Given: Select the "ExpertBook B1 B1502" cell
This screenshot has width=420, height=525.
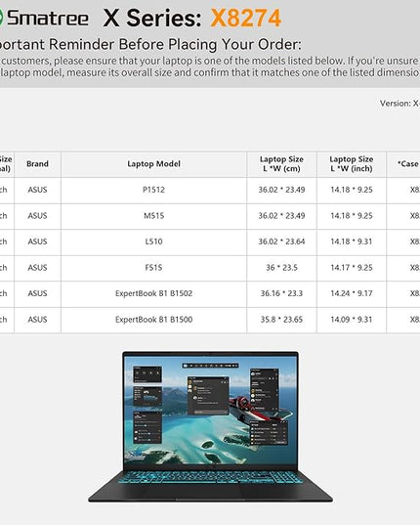Looking at the screenshot, I should (153, 293).
